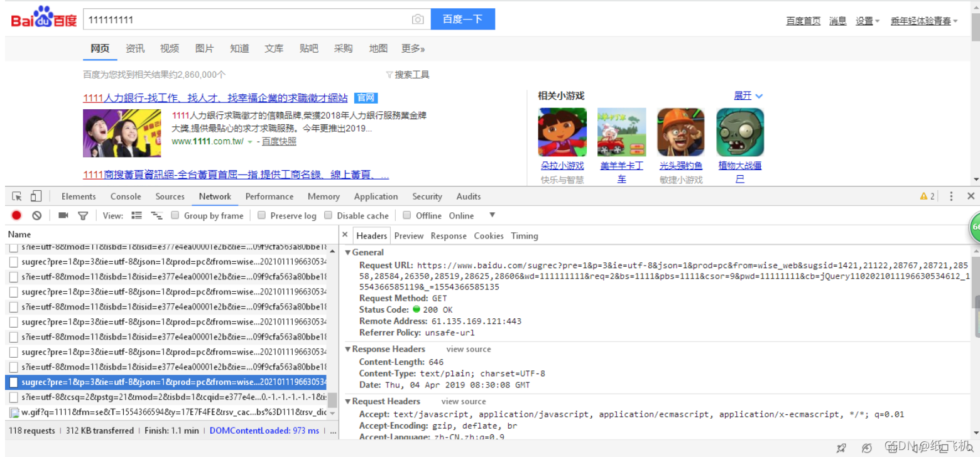Screen dimensions: 980x457
Task: Switch to the 资讯 search category
Action: 135,48
